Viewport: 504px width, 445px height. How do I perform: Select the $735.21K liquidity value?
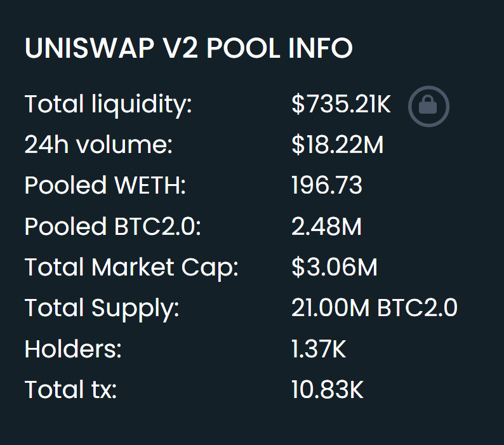tap(341, 104)
